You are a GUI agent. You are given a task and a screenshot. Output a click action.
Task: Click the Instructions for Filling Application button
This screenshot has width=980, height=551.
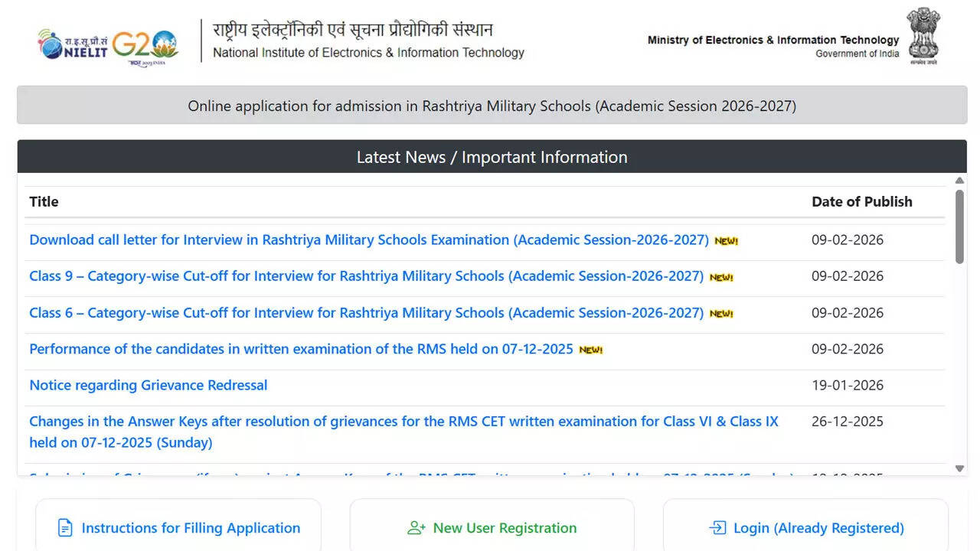coord(178,528)
